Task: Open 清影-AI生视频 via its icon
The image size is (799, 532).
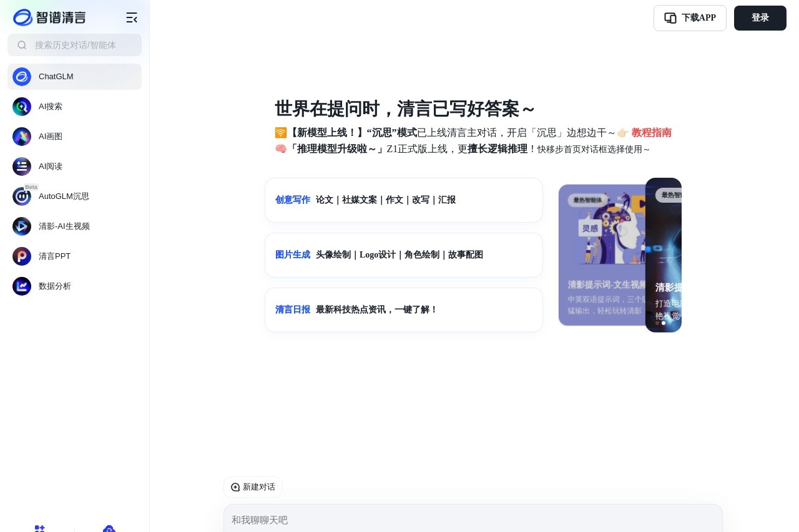Action: 22,226
